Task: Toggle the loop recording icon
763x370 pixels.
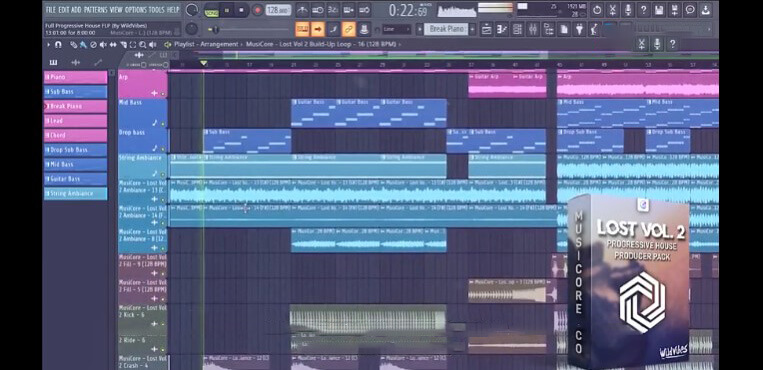Action: click(364, 10)
